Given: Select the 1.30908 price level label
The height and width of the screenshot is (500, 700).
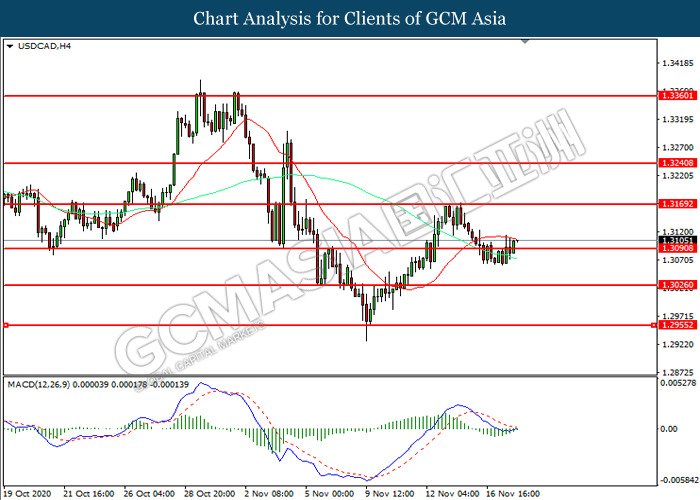Looking at the screenshot, I should [x=677, y=248].
